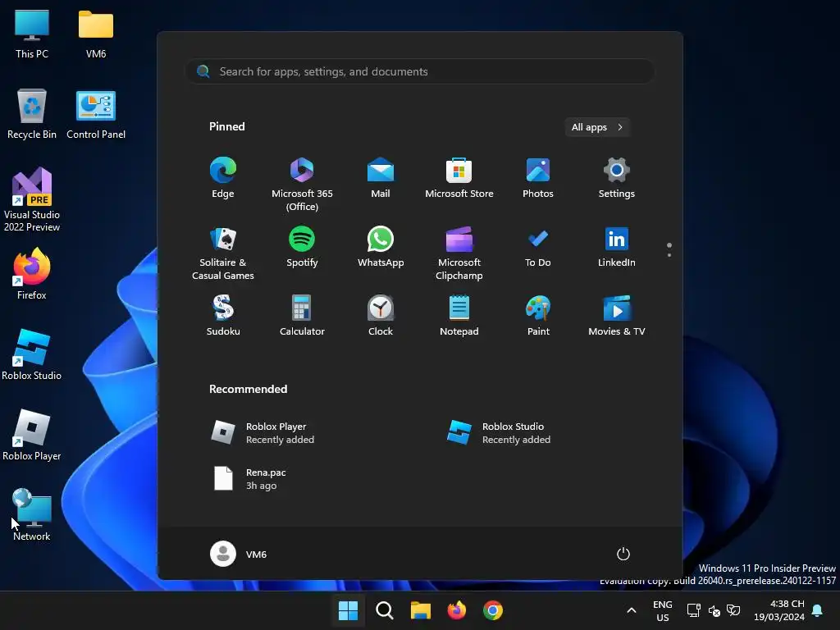Launch the Photos app
840x630 pixels.
point(538,178)
